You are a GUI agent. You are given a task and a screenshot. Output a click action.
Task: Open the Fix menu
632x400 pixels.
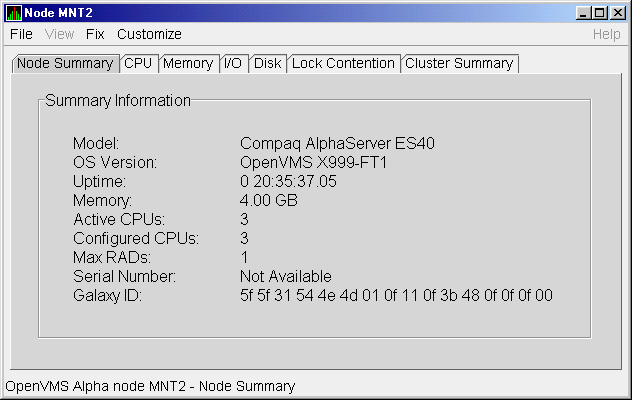pyautogui.click(x=95, y=34)
